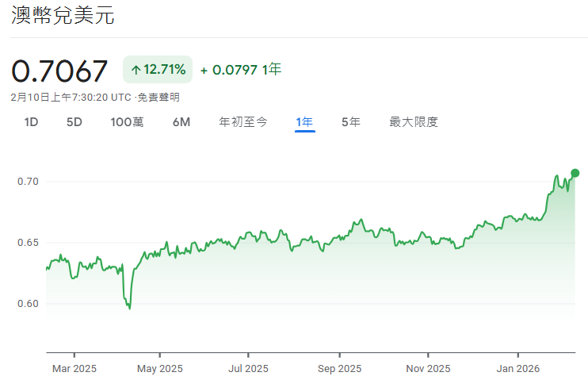This screenshot has width=588, height=380.
Task: Click the Mar 2025 axis label
Action: (x=74, y=369)
